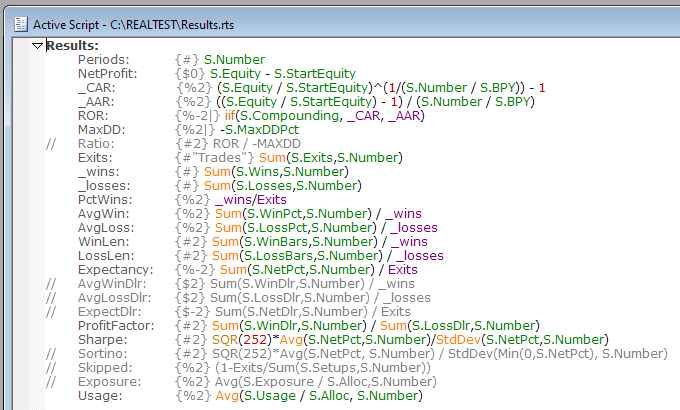Select the Periods label line
This screenshot has width=680, height=410.
[104, 60]
